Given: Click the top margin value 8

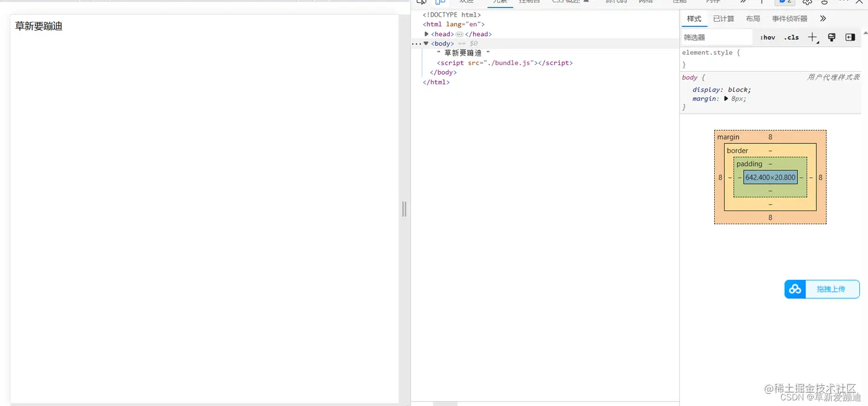Looking at the screenshot, I should tap(770, 137).
